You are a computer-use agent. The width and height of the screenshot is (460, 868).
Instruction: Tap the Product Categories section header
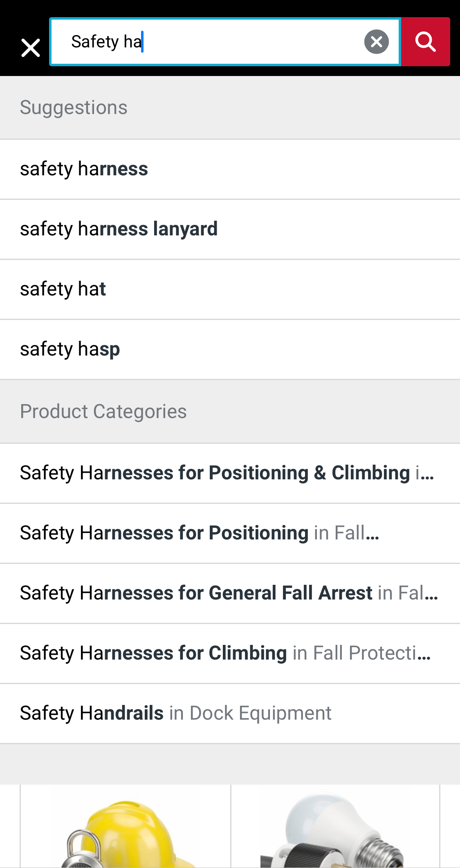coord(103,411)
